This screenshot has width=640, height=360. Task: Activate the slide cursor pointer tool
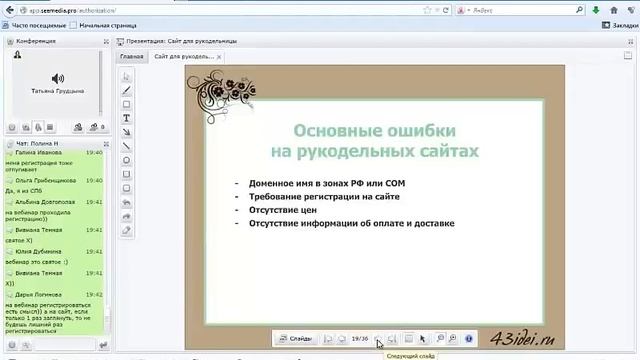[x=422, y=338]
